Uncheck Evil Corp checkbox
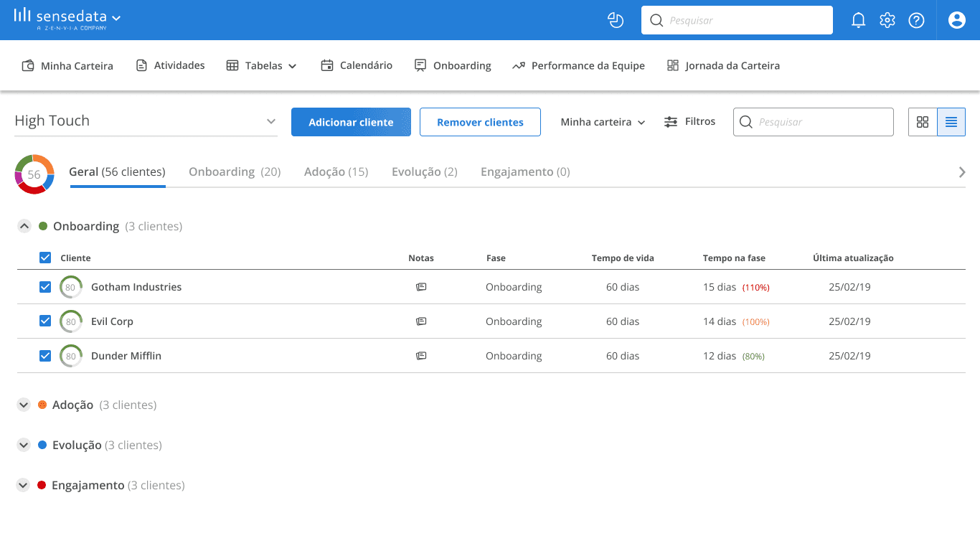This screenshot has height=551, width=980. tap(45, 321)
